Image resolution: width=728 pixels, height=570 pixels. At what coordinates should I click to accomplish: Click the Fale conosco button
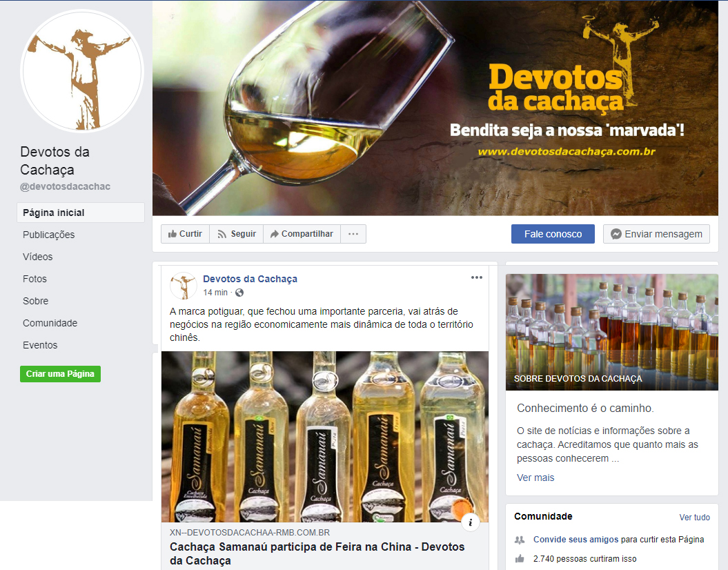point(553,234)
